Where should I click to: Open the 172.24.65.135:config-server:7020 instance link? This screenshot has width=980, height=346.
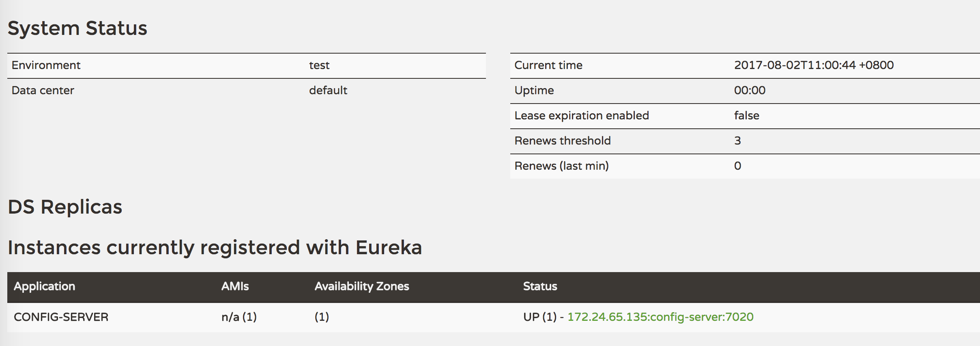pos(660,317)
